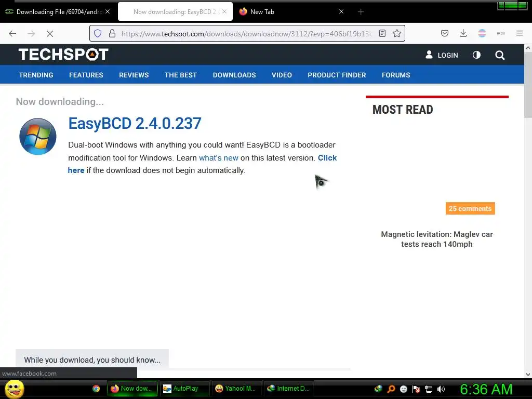Close the Downloading File tab
Screen dimensions: 532x399
tap(108, 11)
